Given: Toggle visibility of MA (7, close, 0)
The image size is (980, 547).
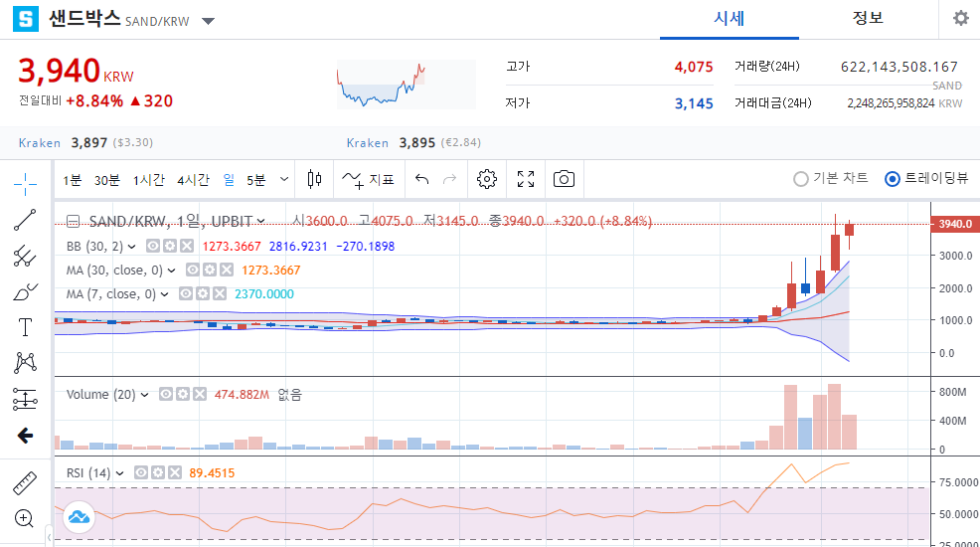Looking at the screenshot, I should pos(186,293).
